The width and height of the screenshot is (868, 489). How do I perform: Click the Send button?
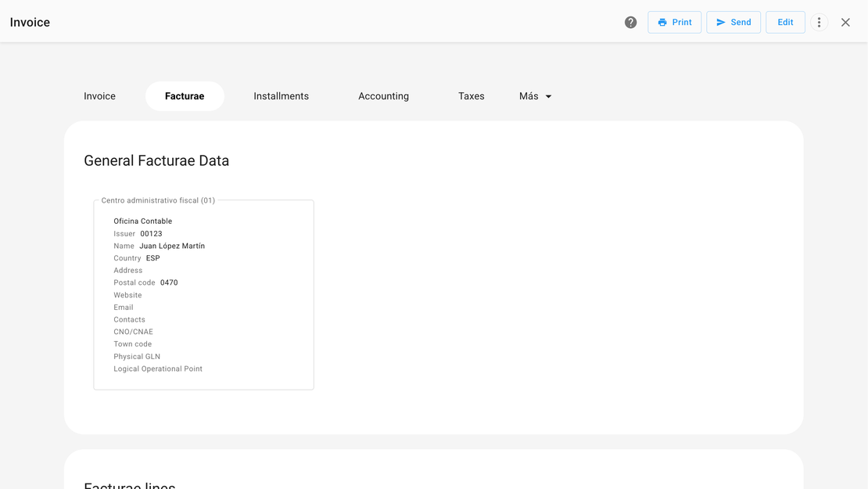(x=733, y=23)
